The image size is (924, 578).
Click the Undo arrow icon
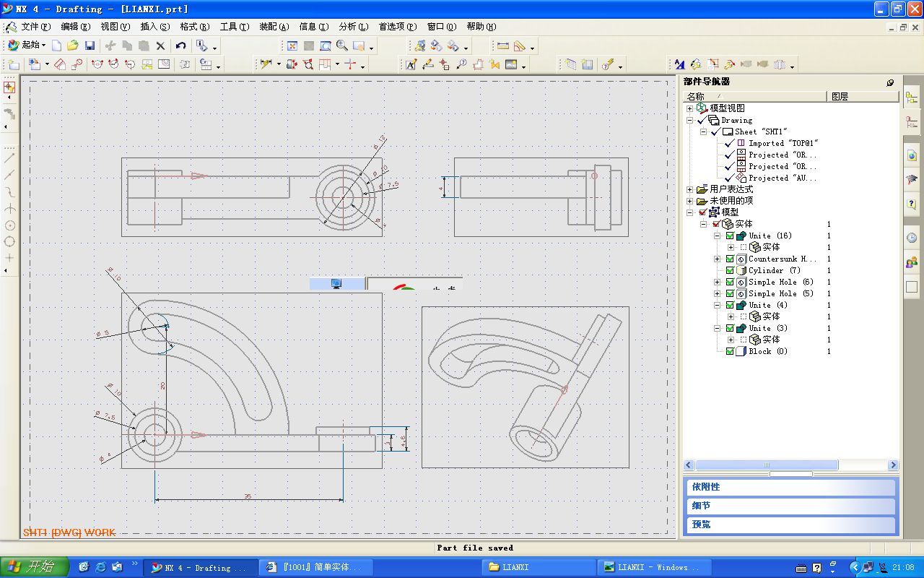(180, 46)
